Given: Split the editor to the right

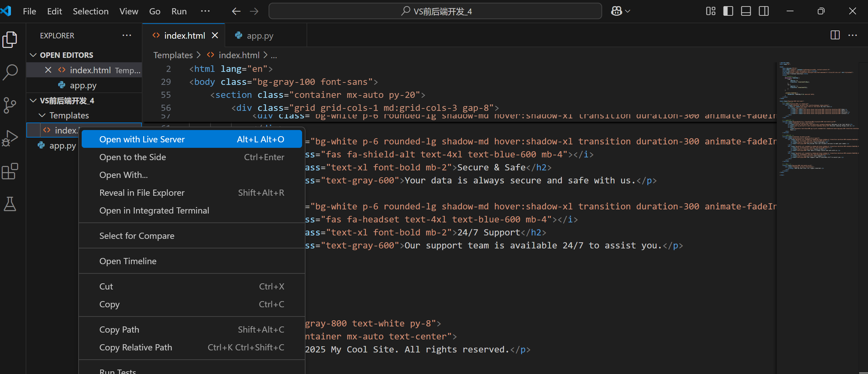Looking at the screenshot, I should pos(835,35).
